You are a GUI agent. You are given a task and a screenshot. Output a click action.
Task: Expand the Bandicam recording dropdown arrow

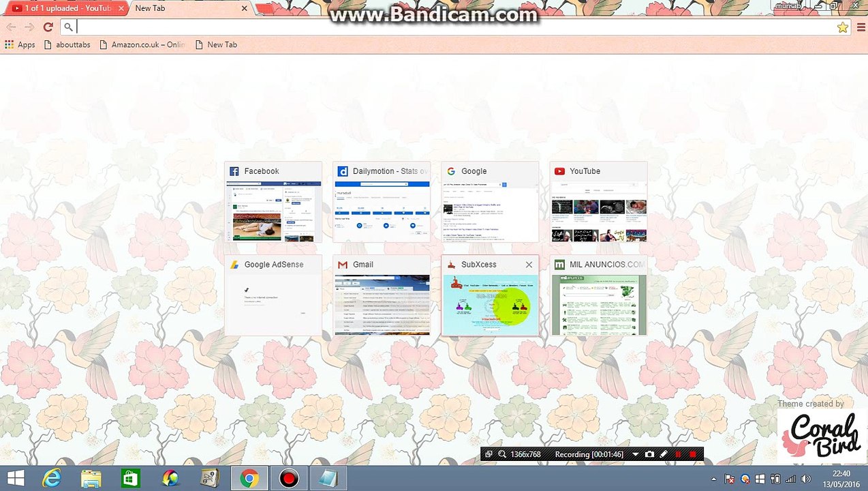[x=636, y=454]
